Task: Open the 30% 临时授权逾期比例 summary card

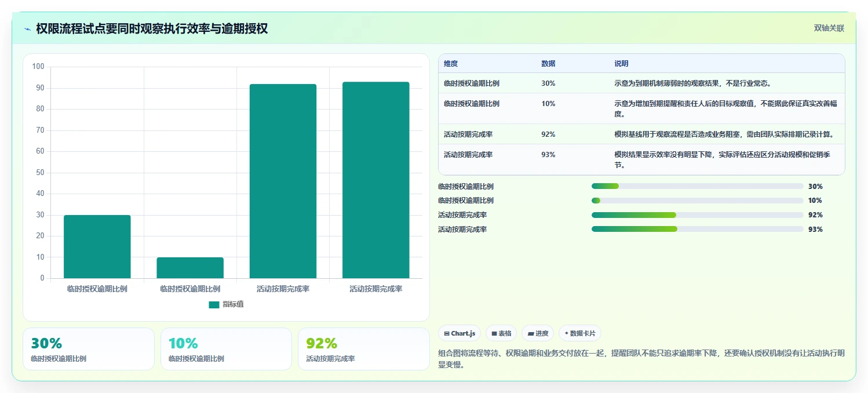Action: point(89,349)
